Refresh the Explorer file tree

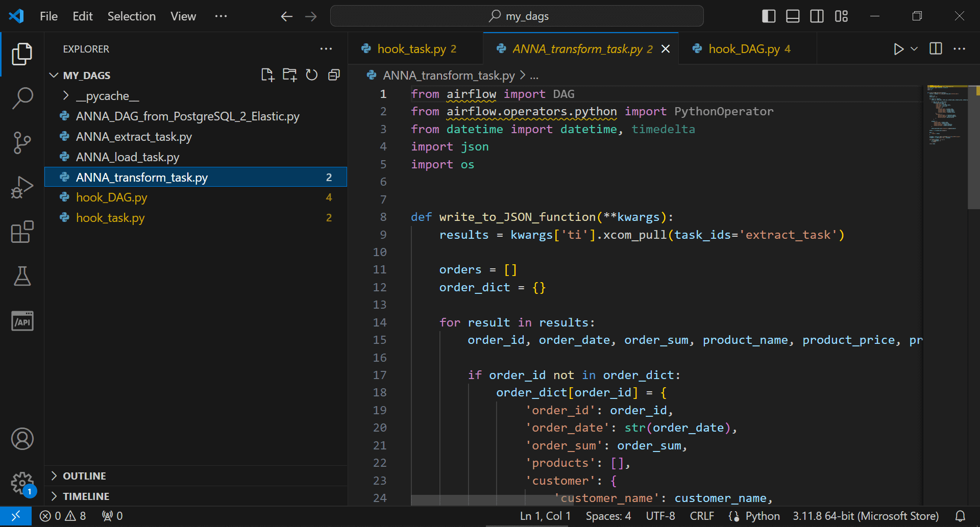coord(311,75)
